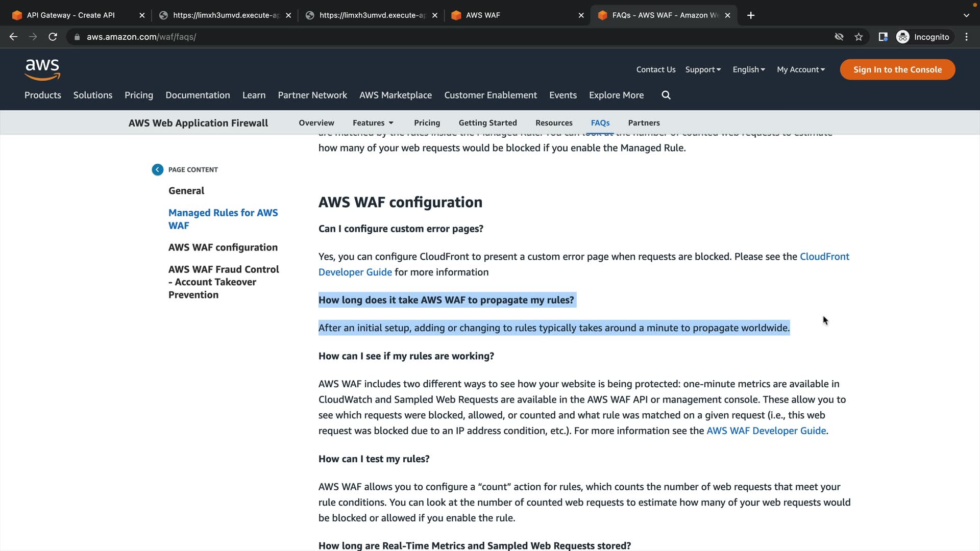Reload the page with the refresh icon
Viewport: 980px width, 551px height.
point(53,37)
